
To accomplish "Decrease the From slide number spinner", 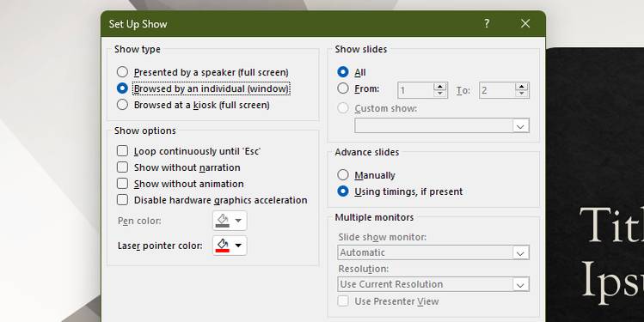I will (x=440, y=94).
